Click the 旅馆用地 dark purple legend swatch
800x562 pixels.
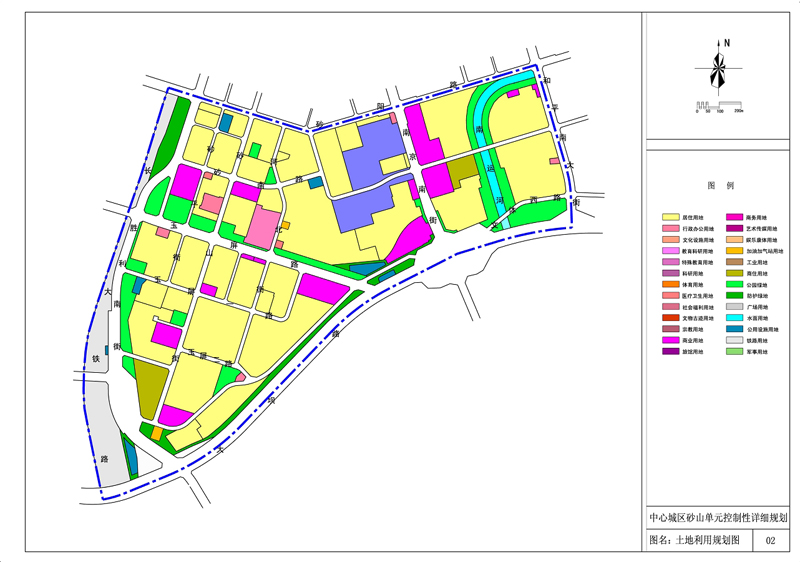click(670, 352)
